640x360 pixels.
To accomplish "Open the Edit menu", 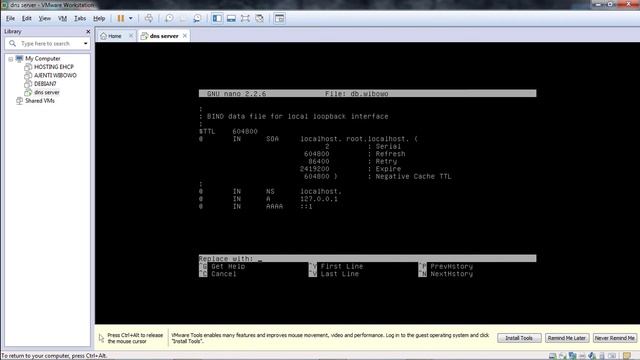I will point(27,18).
